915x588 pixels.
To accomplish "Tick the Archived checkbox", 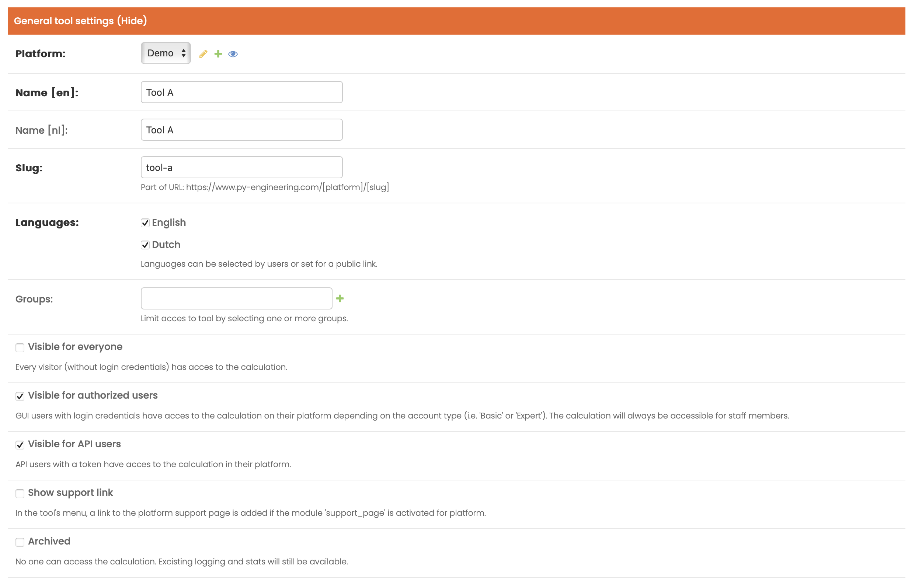I will pos(20,542).
